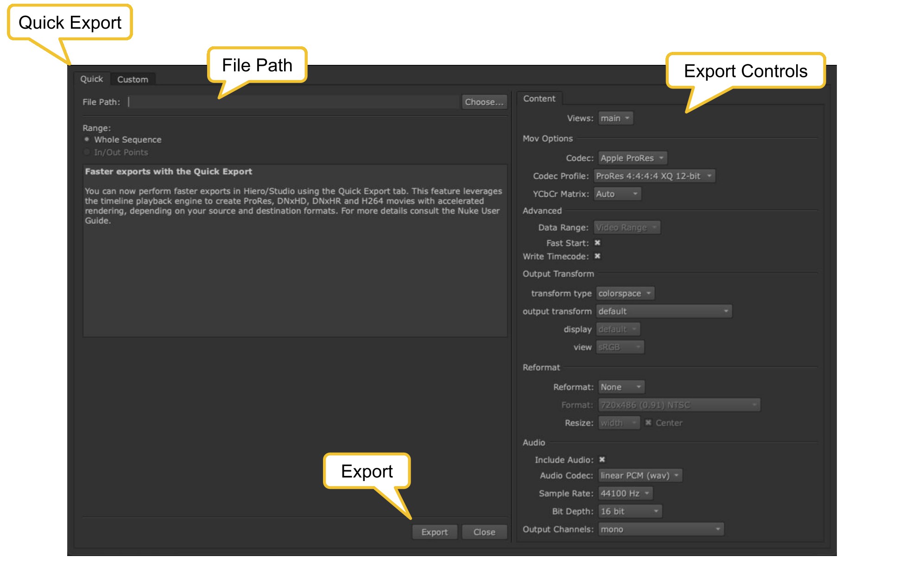Image resolution: width=899 pixels, height=588 pixels.
Task: Open the Views main dropdown
Action: [615, 118]
